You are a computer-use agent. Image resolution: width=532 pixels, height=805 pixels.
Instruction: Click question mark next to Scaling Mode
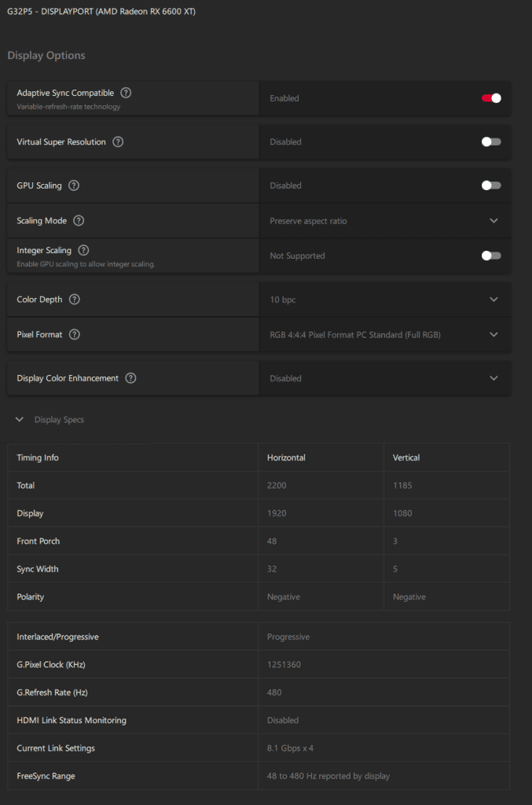(x=79, y=221)
